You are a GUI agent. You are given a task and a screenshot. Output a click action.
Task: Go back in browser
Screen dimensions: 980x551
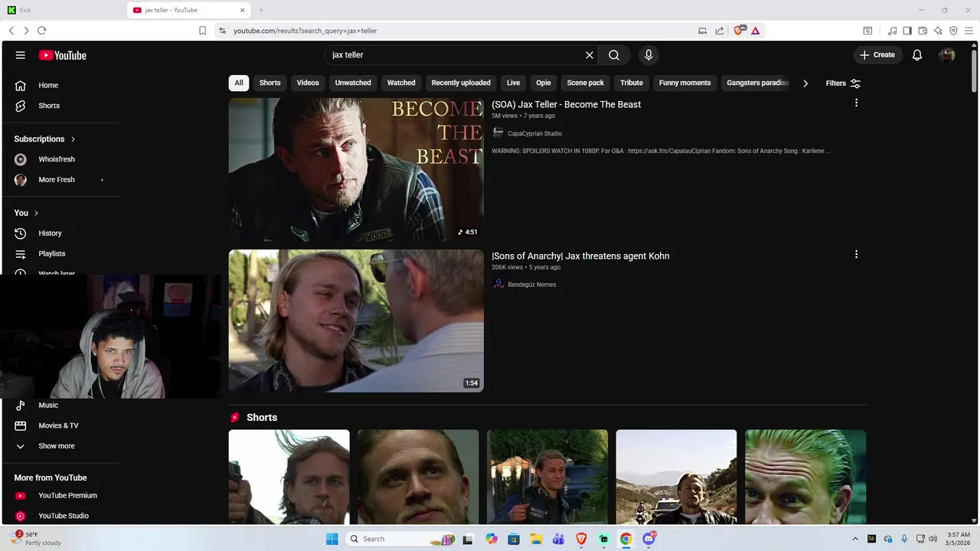11,31
